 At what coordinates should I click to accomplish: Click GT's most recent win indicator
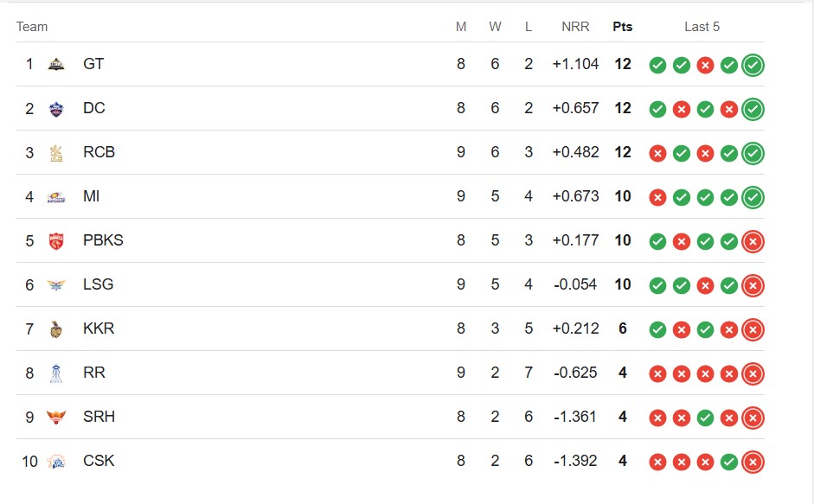tap(753, 65)
